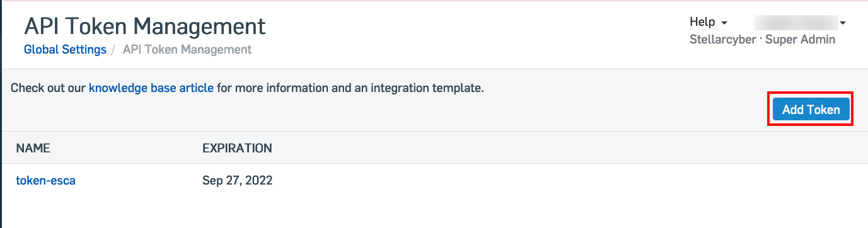Click the API Token Management page title
868x228 pixels.
145,26
